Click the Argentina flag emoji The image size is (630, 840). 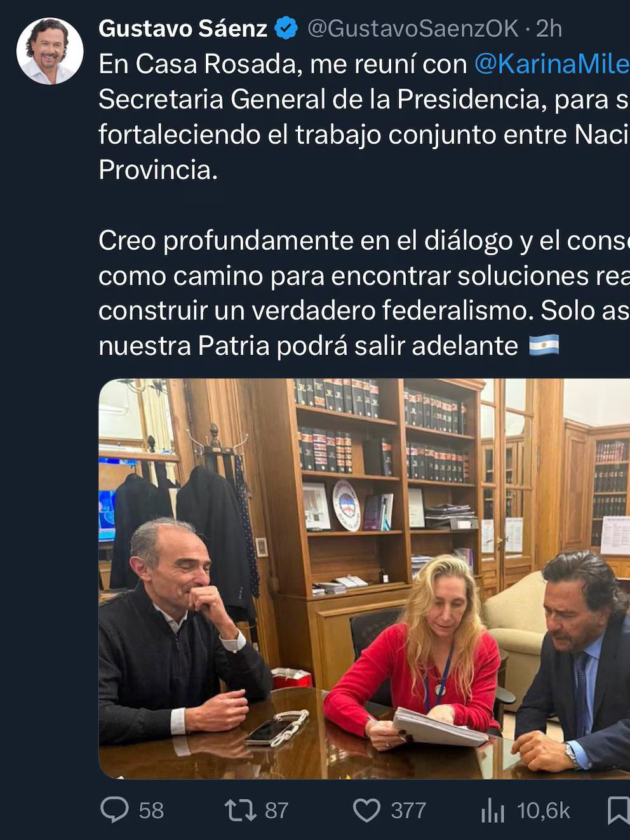[x=544, y=345]
